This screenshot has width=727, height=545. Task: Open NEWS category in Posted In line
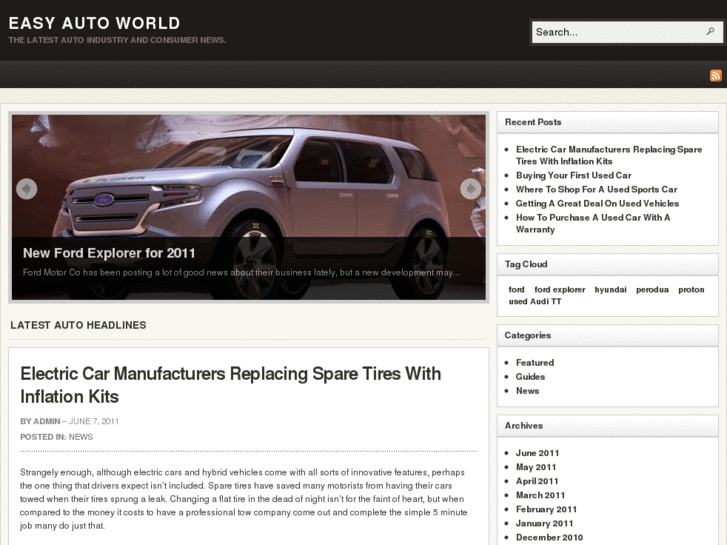tap(81, 437)
